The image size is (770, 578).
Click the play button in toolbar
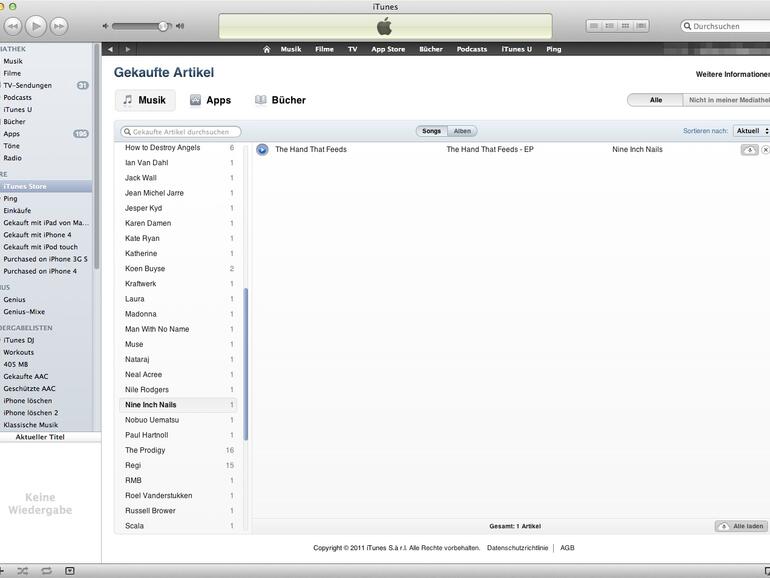click(x=35, y=26)
